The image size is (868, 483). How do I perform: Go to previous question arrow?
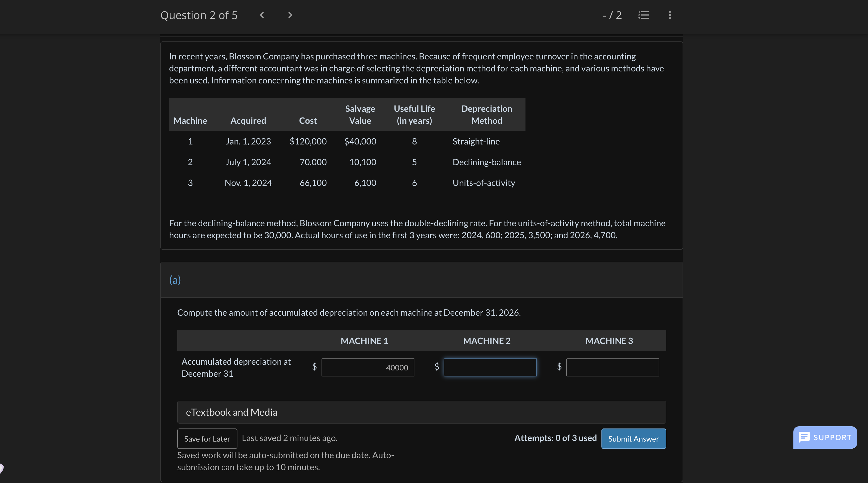pyautogui.click(x=262, y=15)
